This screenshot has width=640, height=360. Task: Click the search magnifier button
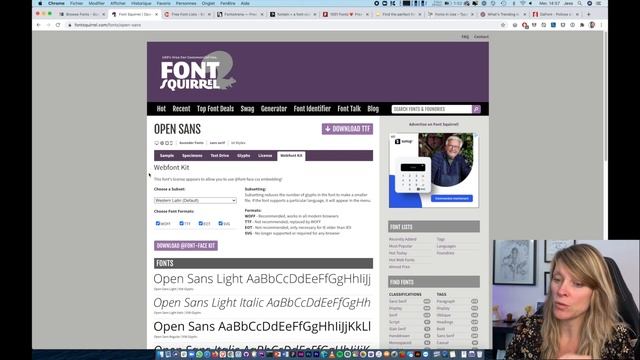pyautogui.click(x=476, y=109)
